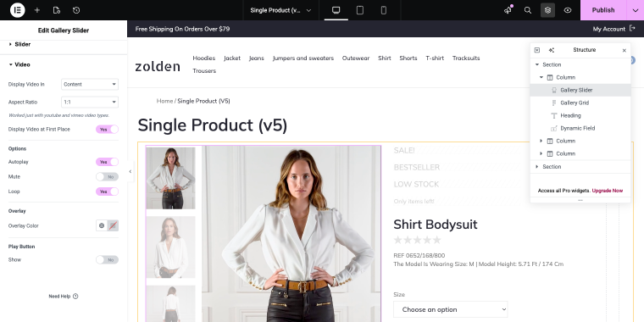This screenshot has width=644, height=322.
Task: Enable the Mute switch
Action: [108, 176]
